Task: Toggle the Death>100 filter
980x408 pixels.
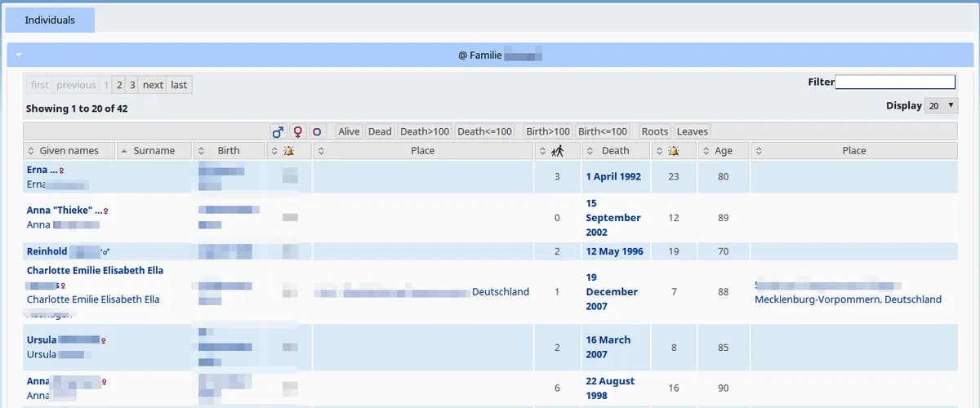Action: [425, 131]
